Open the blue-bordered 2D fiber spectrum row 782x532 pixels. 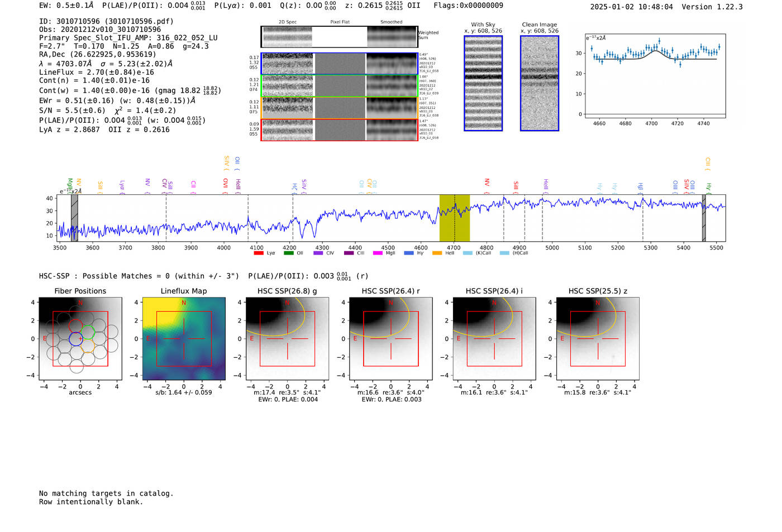(339, 64)
